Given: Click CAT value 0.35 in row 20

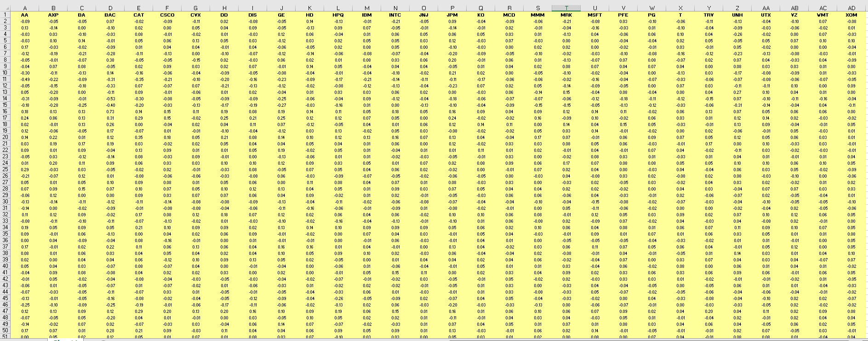Looking at the screenshot, I should pyautogui.click(x=139, y=137).
